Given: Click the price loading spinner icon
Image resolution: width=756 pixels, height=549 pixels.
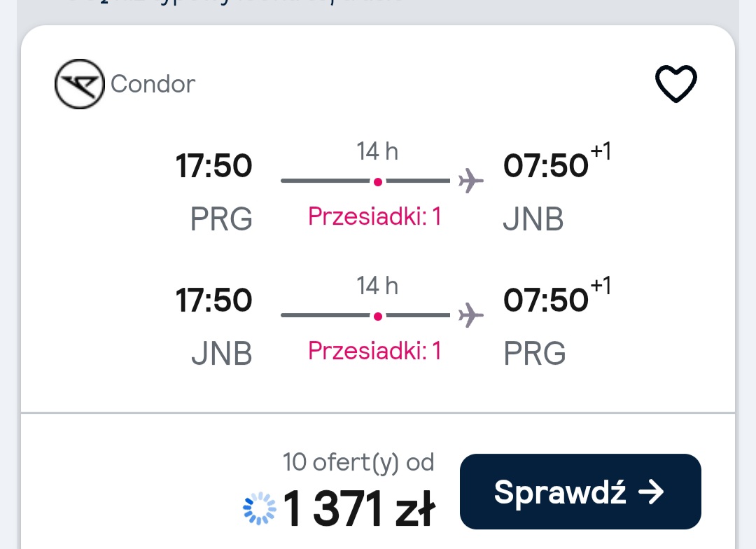Looking at the screenshot, I should [260, 508].
